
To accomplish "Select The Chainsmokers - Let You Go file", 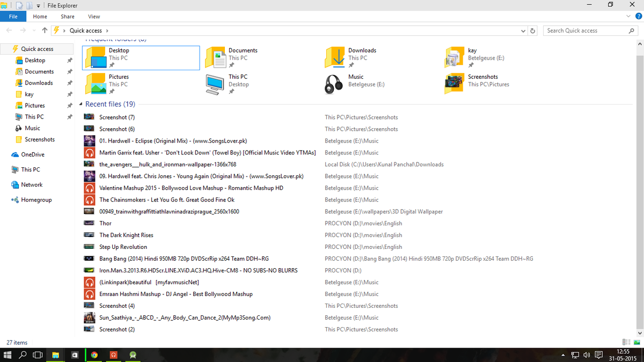I will click(x=167, y=200).
